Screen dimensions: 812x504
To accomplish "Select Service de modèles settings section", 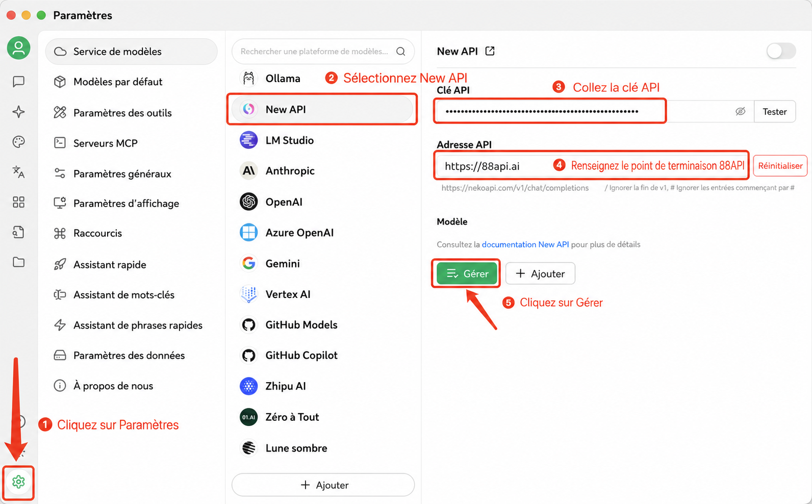I will point(132,52).
